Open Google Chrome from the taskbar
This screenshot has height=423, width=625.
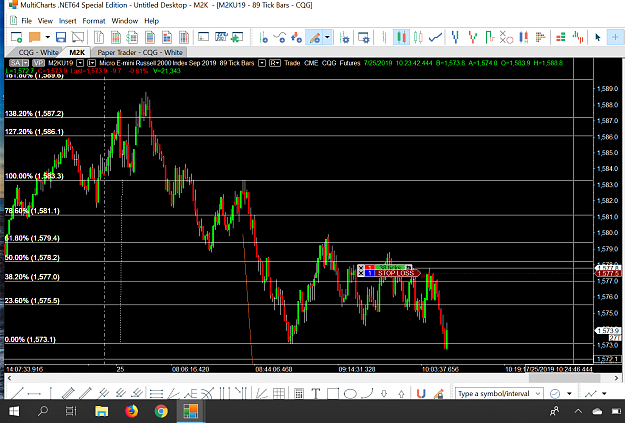click(161, 411)
